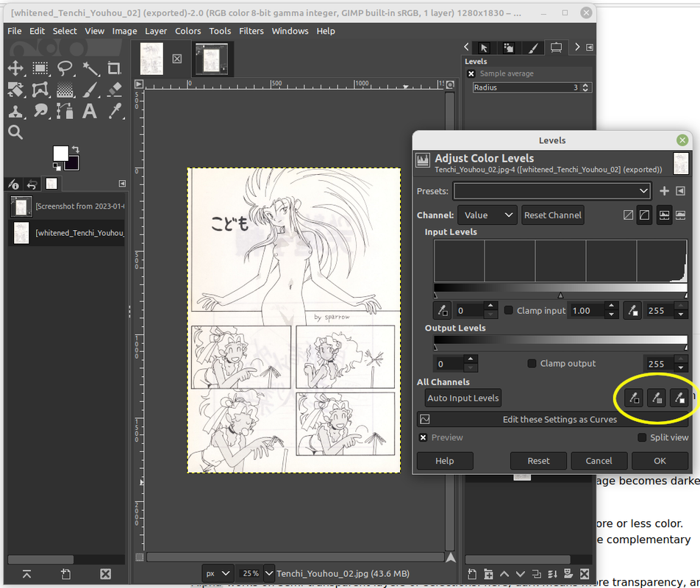The height and width of the screenshot is (588, 700).
Task: Pick gray point for all channels
Action: [x=656, y=398]
